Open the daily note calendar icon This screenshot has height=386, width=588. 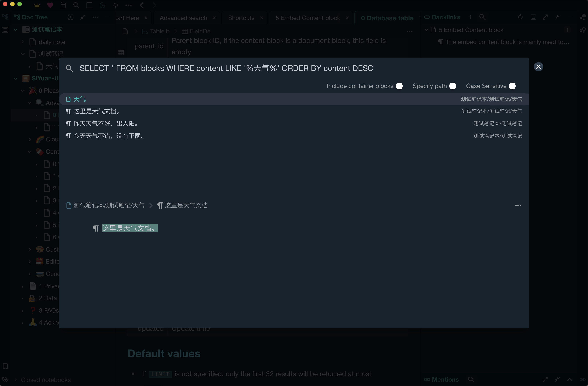tap(63, 5)
